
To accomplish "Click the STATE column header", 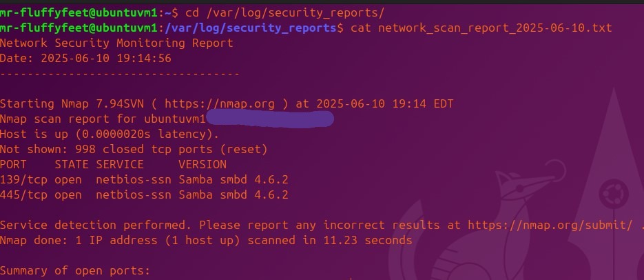I will click(72, 165).
